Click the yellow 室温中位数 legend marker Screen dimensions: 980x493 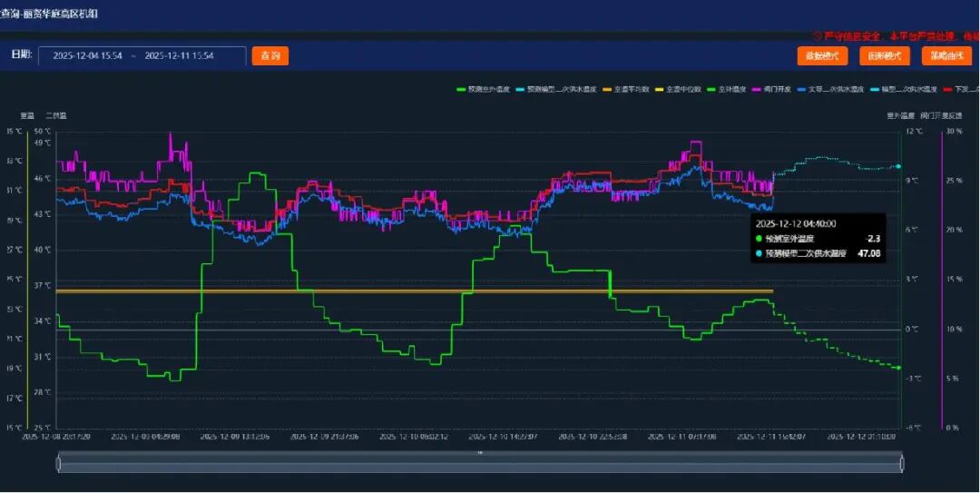pyautogui.click(x=660, y=89)
